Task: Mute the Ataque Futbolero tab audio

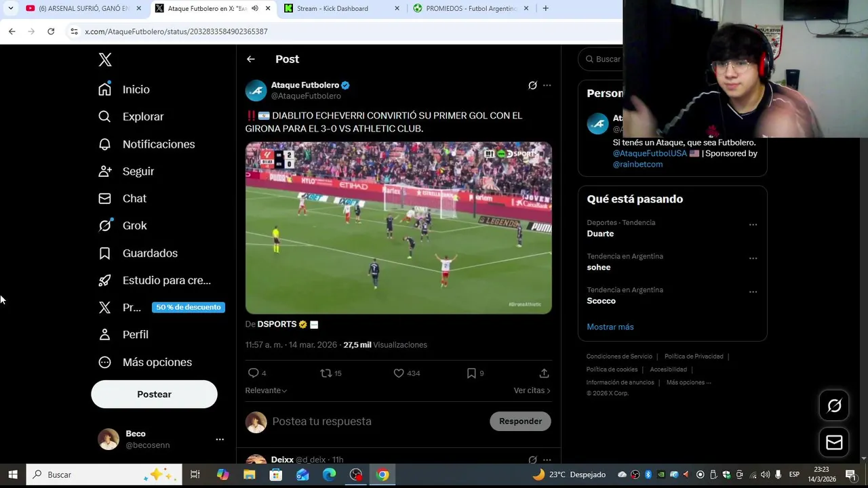Action: click(x=255, y=8)
